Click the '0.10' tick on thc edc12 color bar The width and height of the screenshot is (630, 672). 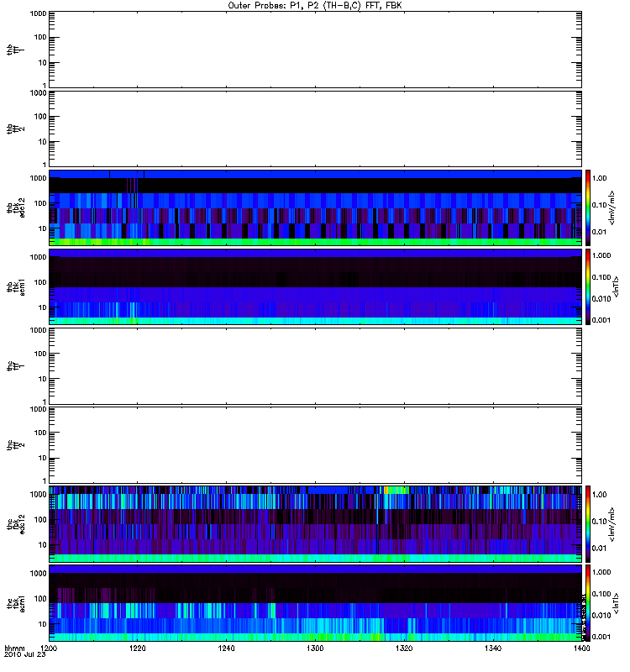[600, 522]
